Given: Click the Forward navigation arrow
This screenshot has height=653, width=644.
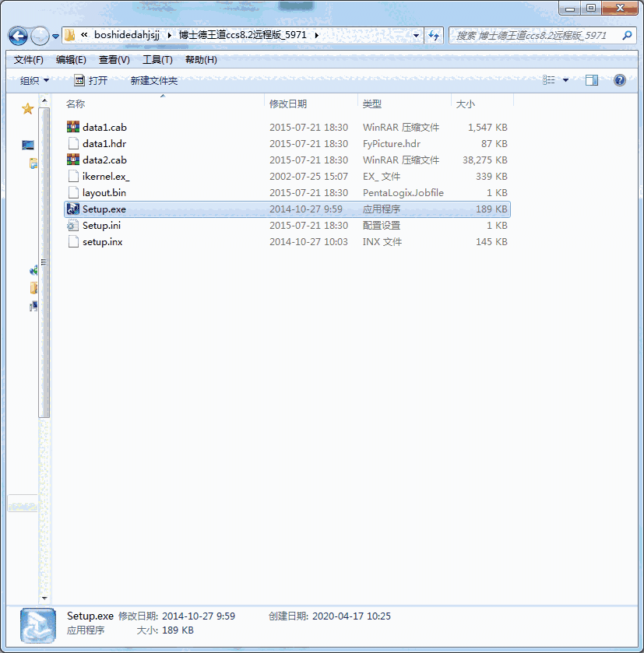Looking at the screenshot, I should [x=40, y=37].
